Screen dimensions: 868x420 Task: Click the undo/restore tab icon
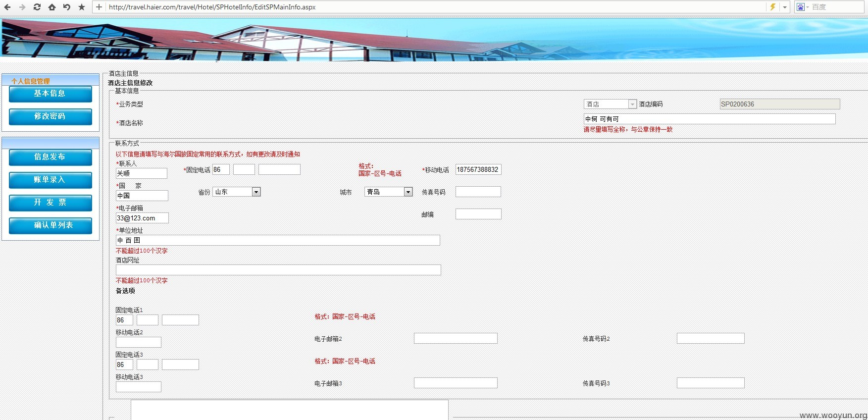tap(66, 7)
